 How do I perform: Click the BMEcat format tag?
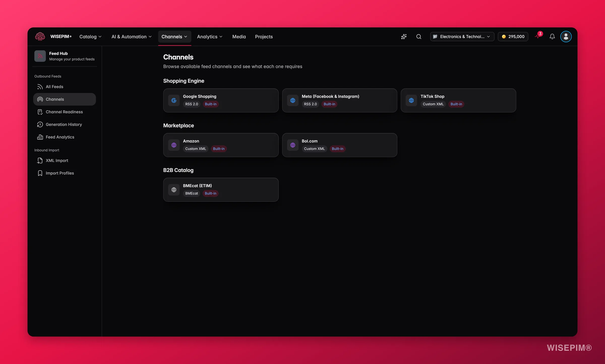tap(192, 193)
